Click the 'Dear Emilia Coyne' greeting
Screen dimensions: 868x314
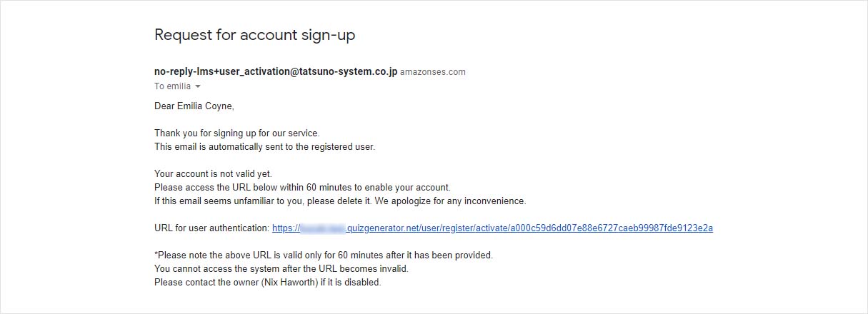(194, 106)
